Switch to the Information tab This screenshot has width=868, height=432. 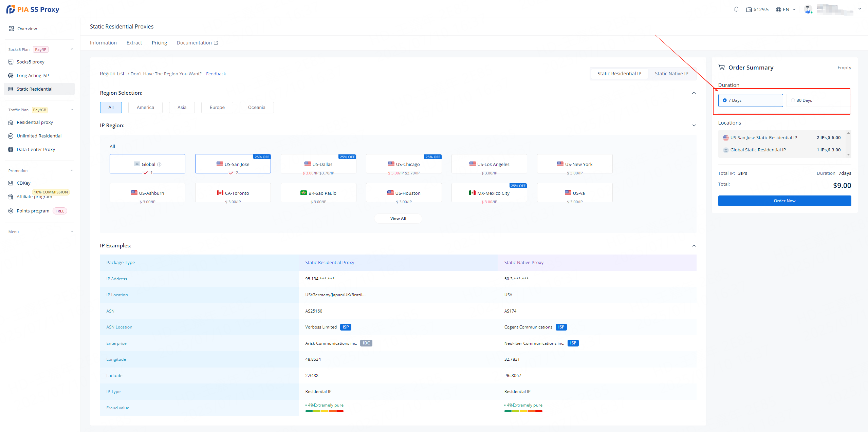tap(103, 43)
